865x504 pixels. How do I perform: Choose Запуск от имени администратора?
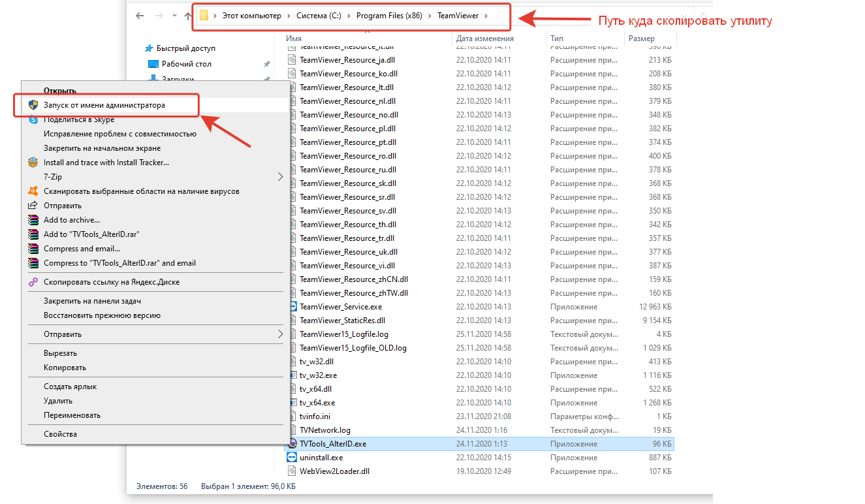104,104
